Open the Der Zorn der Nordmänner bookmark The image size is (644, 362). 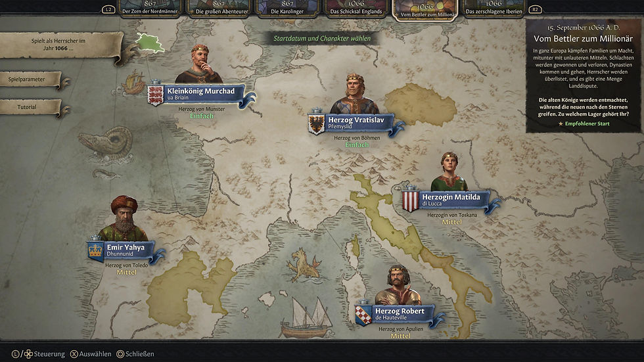pyautogui.click(x=150, y=8)
